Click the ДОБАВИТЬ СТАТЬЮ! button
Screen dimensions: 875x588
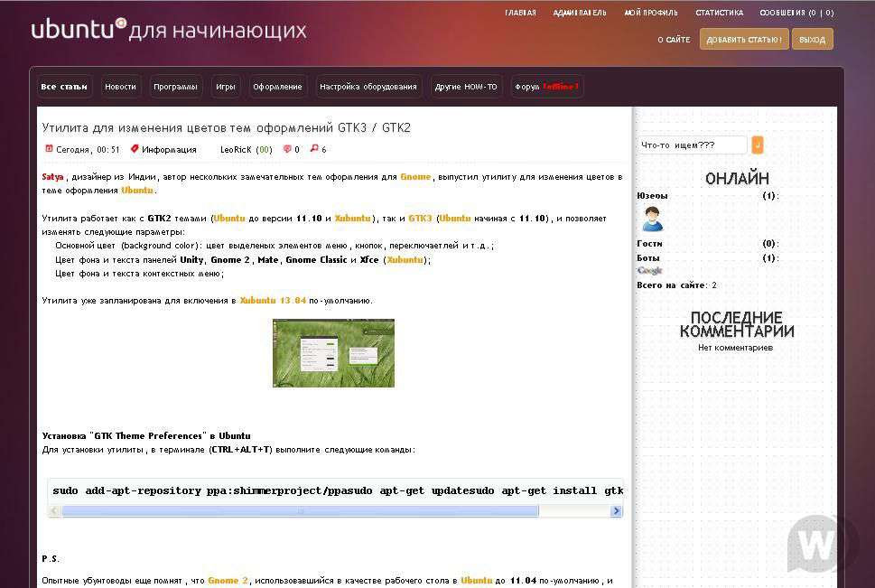point(744,39)
